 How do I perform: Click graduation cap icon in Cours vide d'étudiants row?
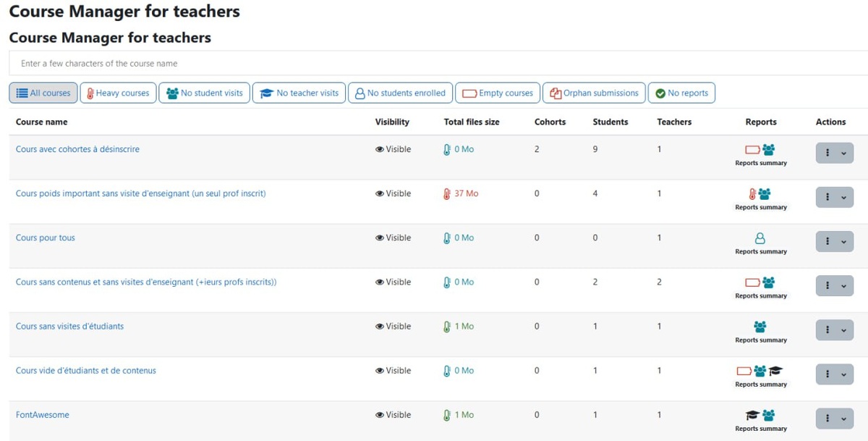point(775,371)
